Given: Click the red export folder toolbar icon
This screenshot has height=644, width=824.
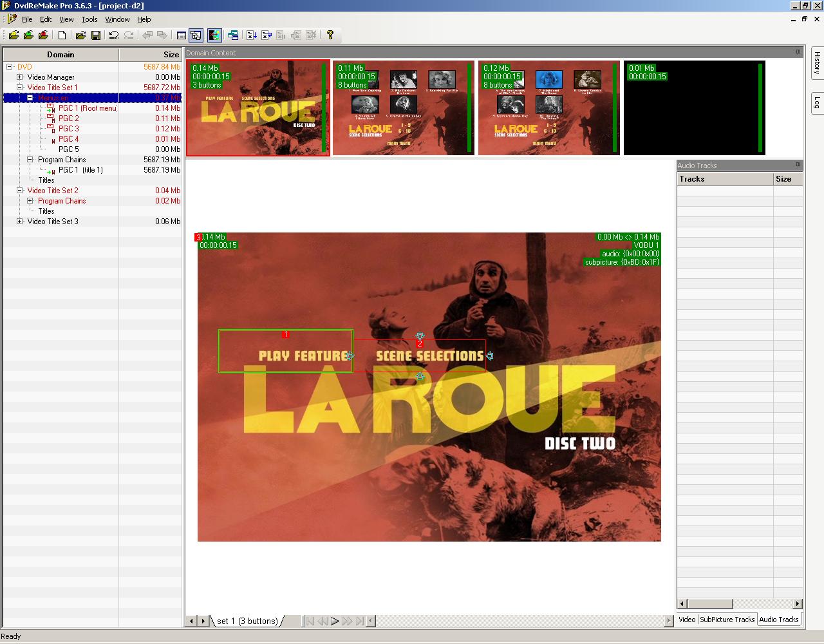Looking at the screenshot, I should click(44, 35).
